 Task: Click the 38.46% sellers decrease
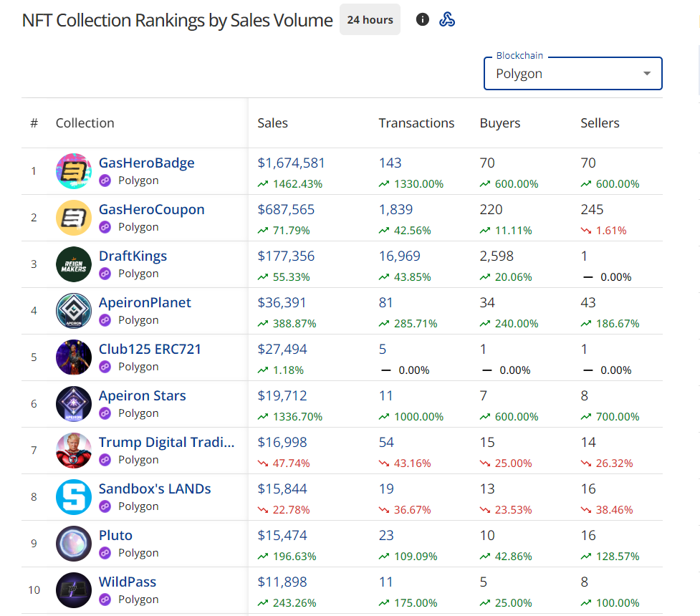614,510
